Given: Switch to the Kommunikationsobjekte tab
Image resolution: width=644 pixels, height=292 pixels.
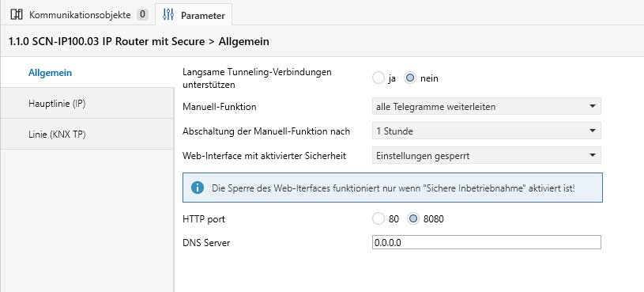Looking at the screenshot, I should [x=78, y=15].
